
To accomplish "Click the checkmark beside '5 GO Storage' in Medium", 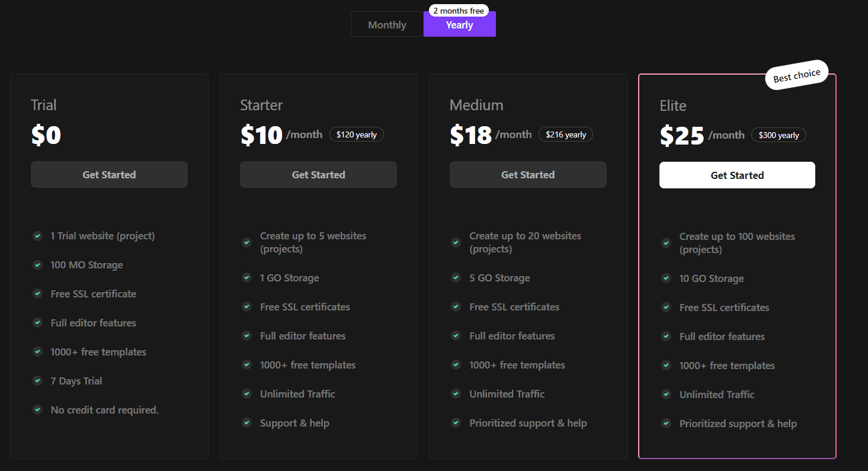I will 456,278.
